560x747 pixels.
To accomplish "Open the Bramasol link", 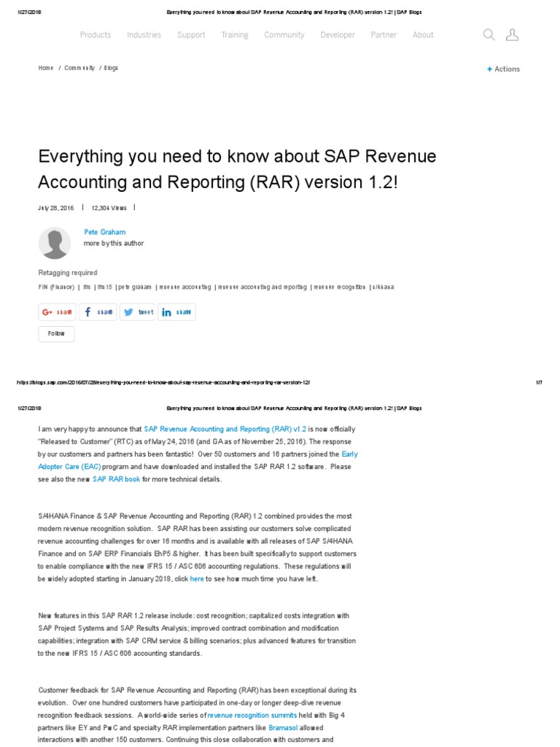I will [283, 728].
